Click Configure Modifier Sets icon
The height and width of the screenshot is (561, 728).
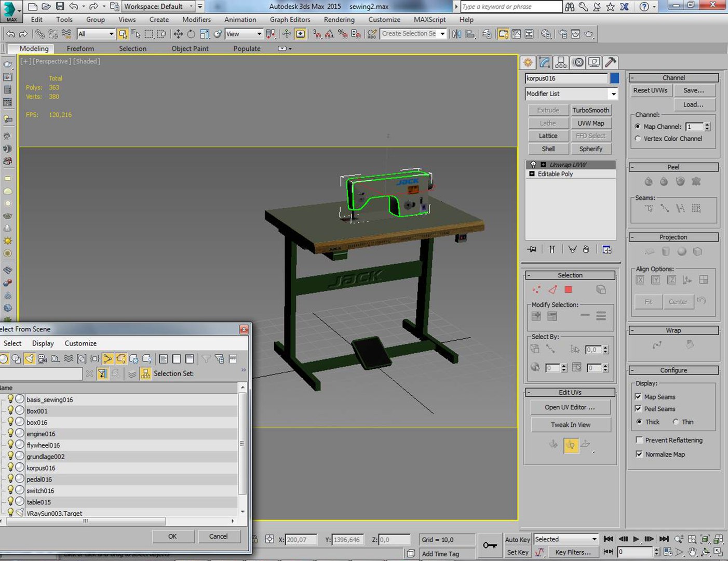pyautogui.click(x=606, y=249)
